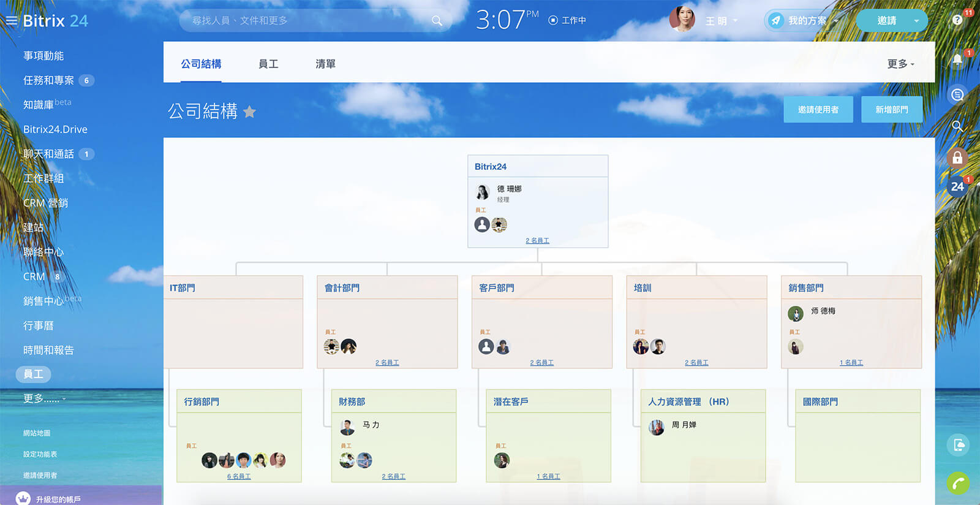This screenshot has height=505, width=980.
Task: Click the 邀請使用者 button
Action: tap(818, 109)
